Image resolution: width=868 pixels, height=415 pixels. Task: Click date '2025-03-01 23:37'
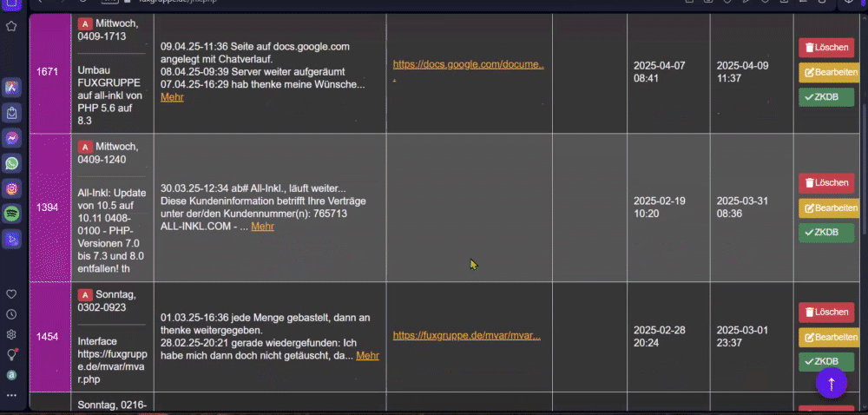[742, 336]
